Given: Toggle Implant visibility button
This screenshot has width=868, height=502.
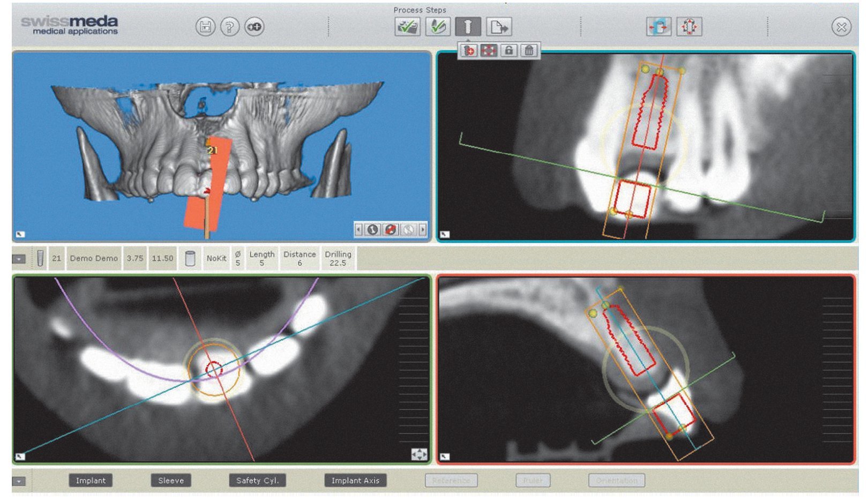Looking at the screenshot, I should (x=91, y=481).
